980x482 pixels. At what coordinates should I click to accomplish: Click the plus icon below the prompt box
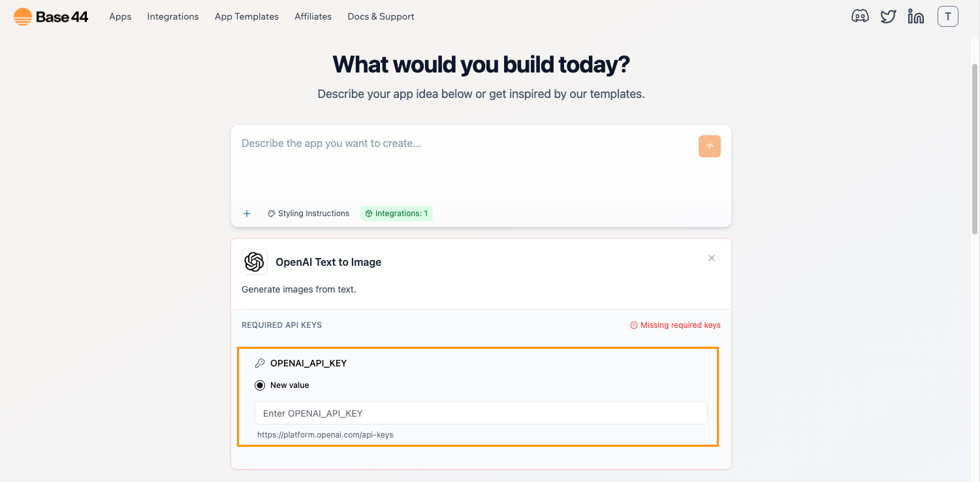coord(247,213)
